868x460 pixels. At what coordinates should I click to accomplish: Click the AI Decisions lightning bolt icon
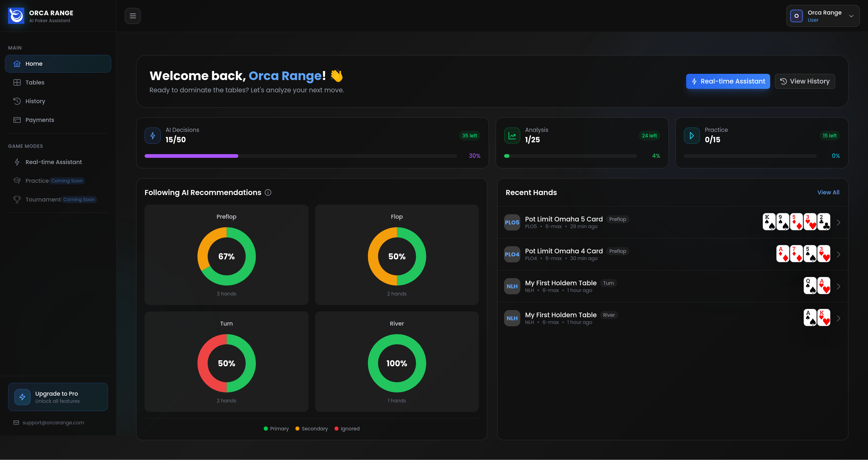pos(153,136)
